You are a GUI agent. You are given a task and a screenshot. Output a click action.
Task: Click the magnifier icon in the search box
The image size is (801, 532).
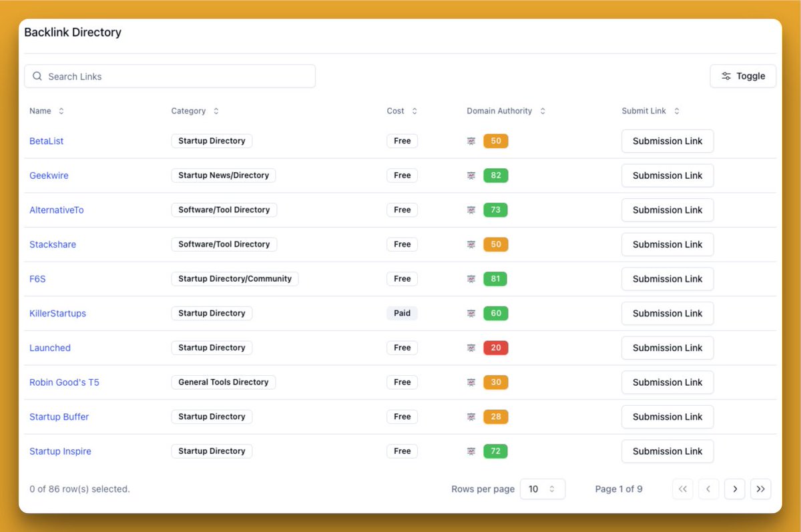[37, 76]
